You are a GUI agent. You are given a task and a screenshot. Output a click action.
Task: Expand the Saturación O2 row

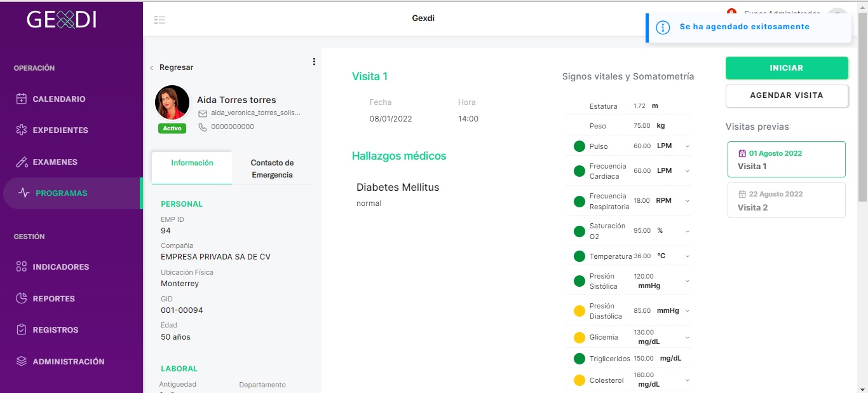687,231
